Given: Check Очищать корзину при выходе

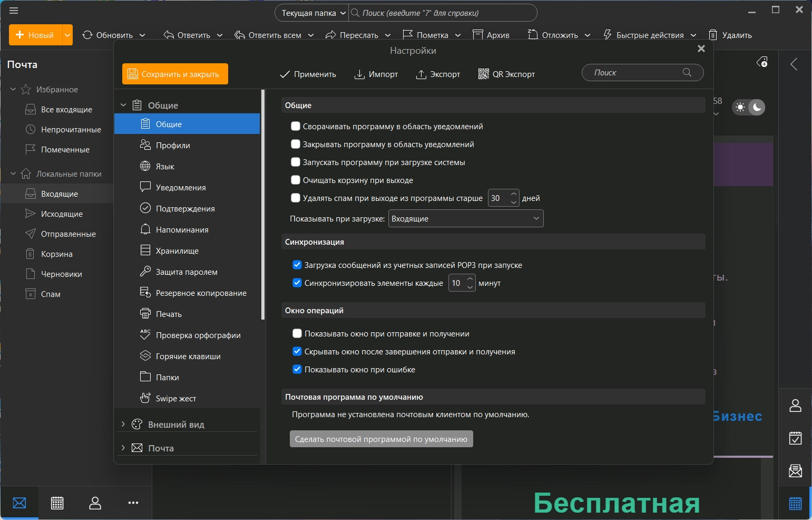Looking at the screenshot, I should point(296,180).
